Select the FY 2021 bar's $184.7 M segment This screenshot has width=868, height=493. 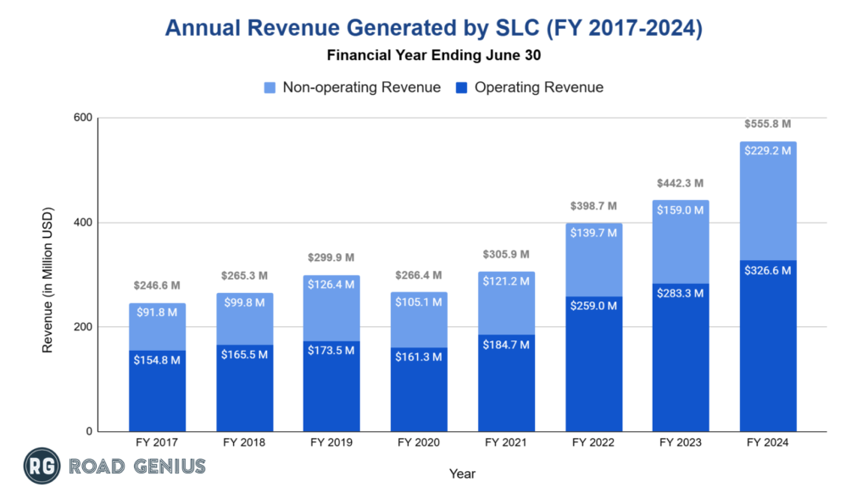click(x=506, y=383)
